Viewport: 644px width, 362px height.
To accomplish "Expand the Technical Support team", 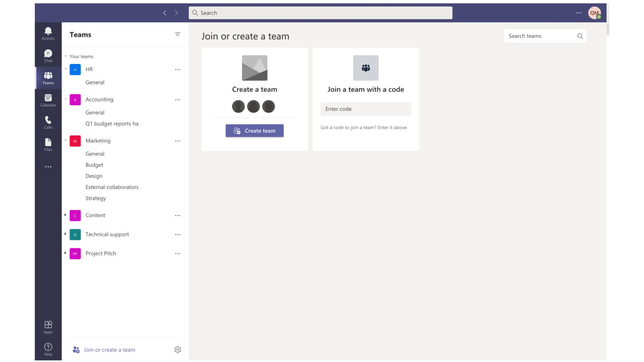I will click(x=65, y=234).
